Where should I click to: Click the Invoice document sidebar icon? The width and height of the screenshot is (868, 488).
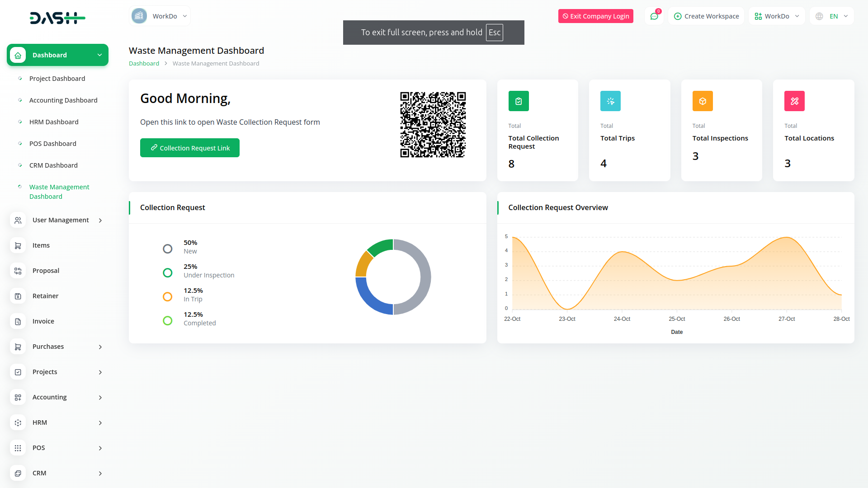click(18, 321)
